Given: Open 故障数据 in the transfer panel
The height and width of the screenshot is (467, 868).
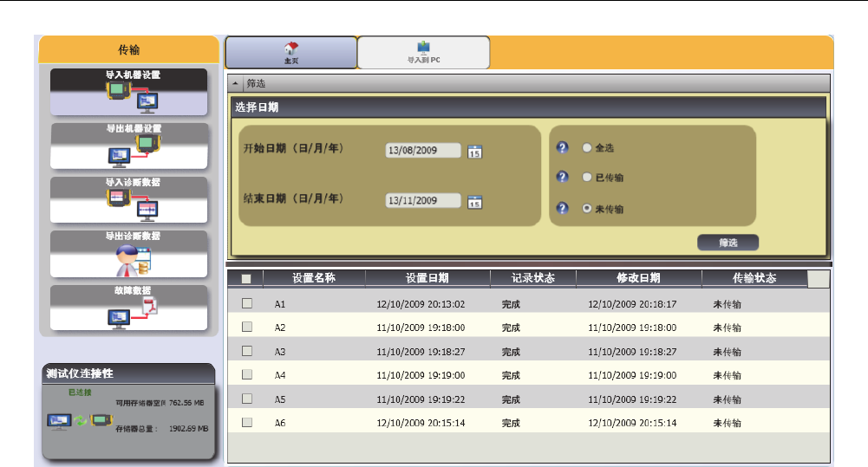Looking at the screenshot, I should 129,308.
